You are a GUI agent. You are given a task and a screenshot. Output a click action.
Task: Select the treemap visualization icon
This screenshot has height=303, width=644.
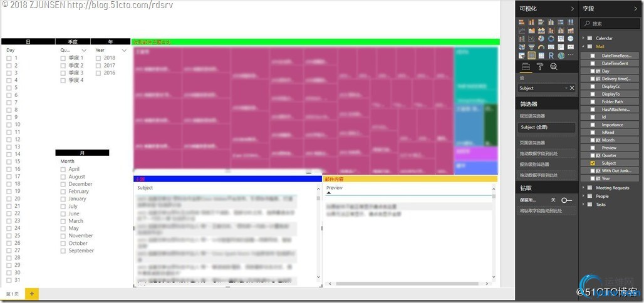(561, 39)
